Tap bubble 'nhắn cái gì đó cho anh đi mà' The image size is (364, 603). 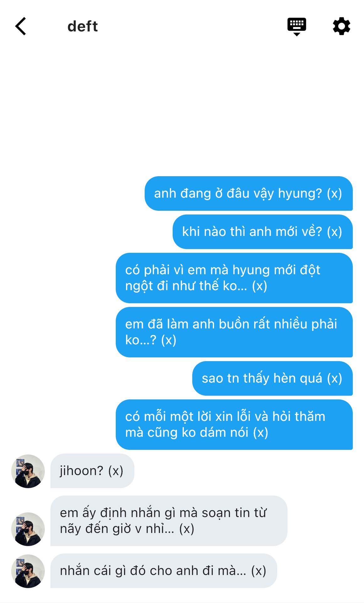coord(164,571)
